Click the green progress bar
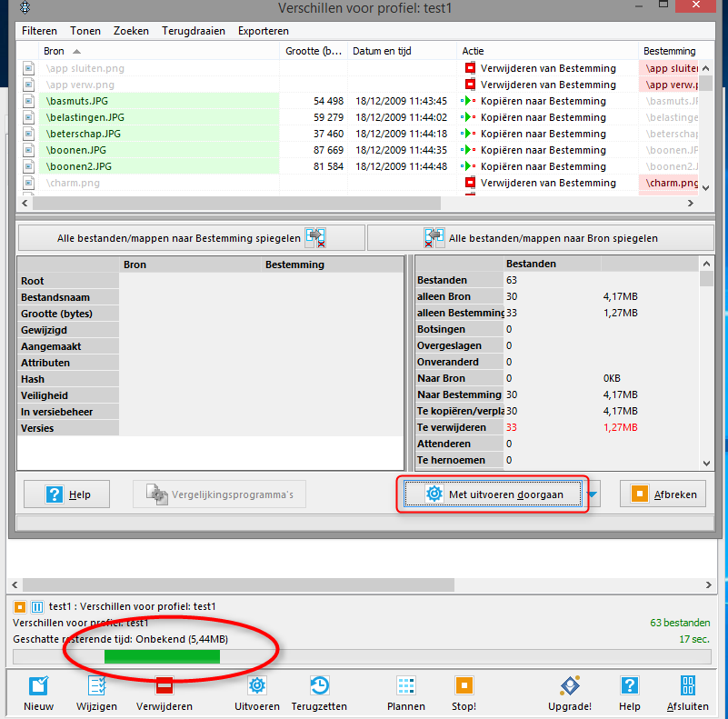The image size is (728, 719). coord(162,656)
